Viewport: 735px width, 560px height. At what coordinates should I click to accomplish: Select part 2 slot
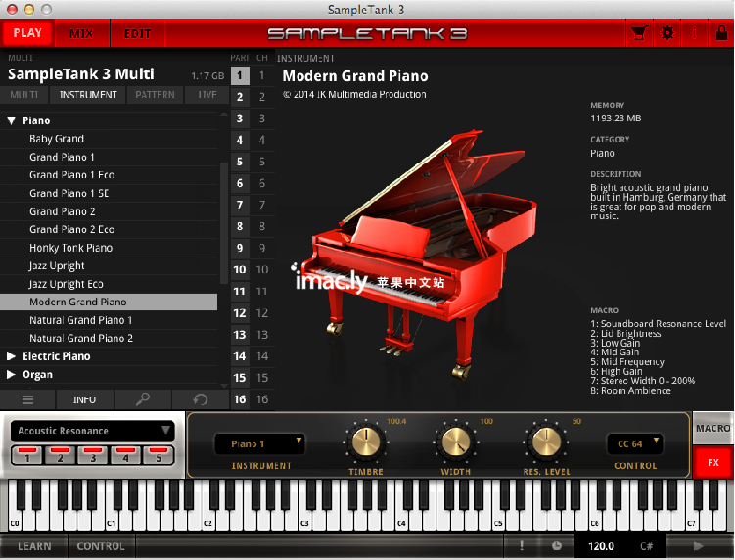coord(240,97)
